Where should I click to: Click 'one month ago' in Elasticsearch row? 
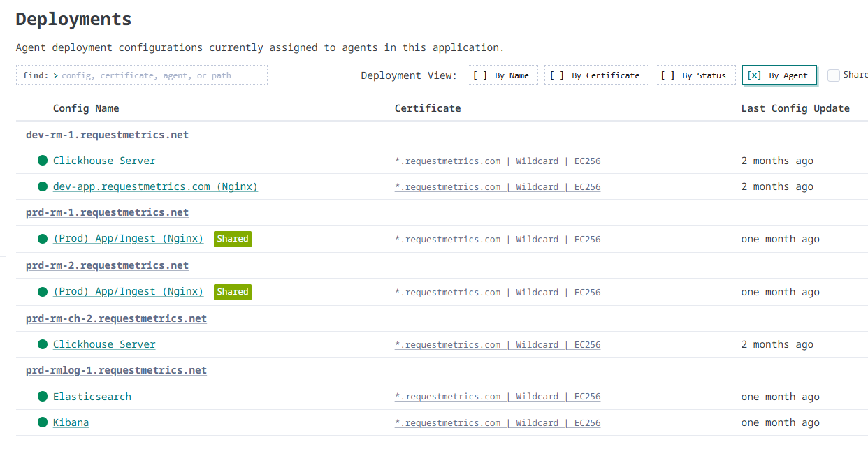[781, 397]
